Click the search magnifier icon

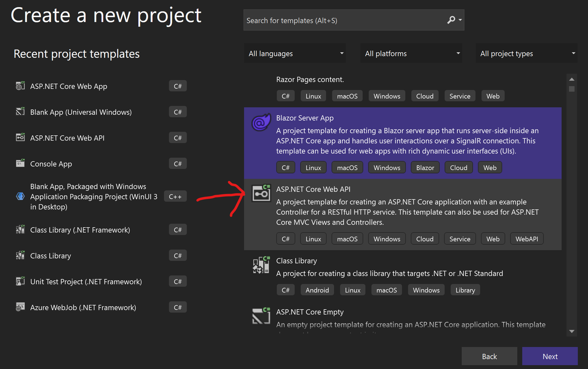pos(451,20)
